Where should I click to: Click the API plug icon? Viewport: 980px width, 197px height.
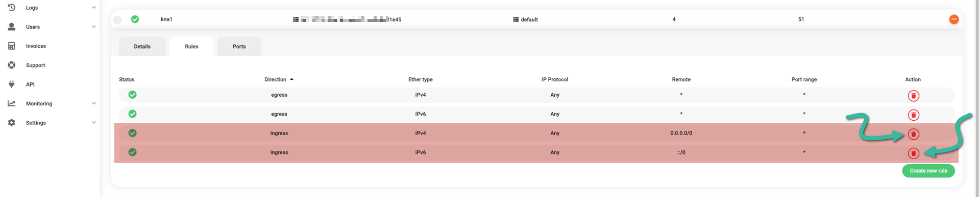(11, 84)
